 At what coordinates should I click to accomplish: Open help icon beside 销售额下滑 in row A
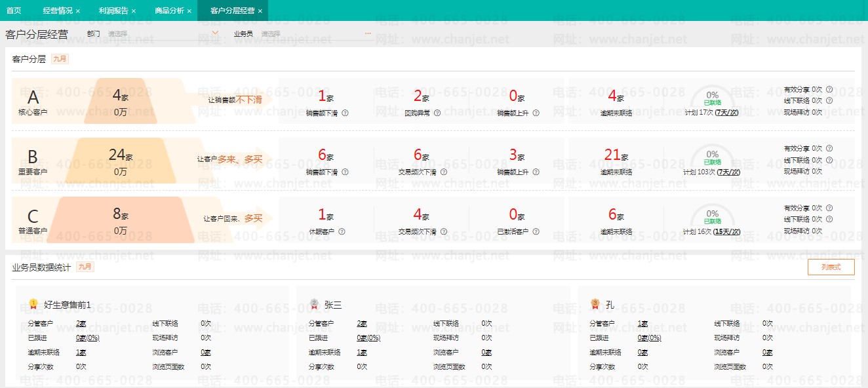click(x=345, y=113)
